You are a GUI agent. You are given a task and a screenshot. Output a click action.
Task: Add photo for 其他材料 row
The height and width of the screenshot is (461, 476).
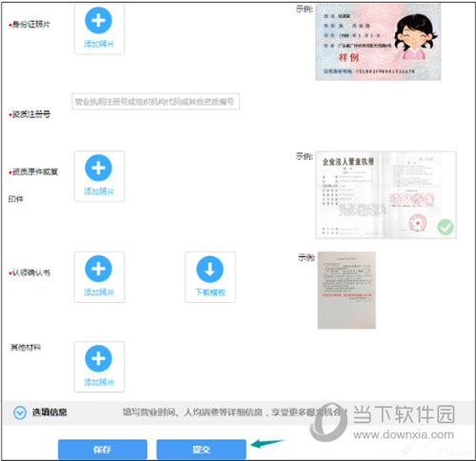point(99,367)
